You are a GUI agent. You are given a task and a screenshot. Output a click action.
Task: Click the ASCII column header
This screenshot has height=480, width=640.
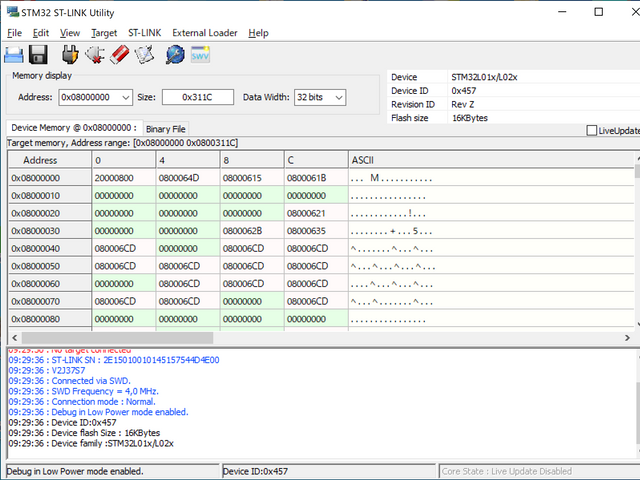click(x=491, y=160)
